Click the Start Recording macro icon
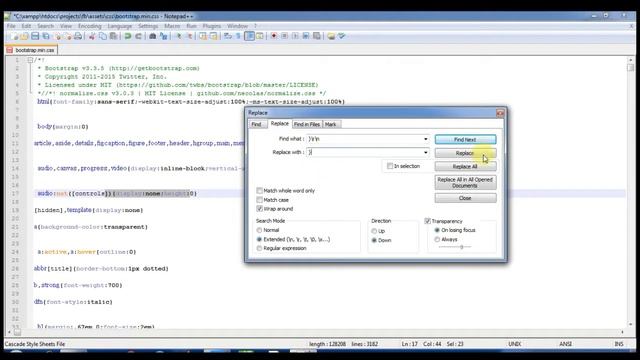640x360 pixels. 273,36
